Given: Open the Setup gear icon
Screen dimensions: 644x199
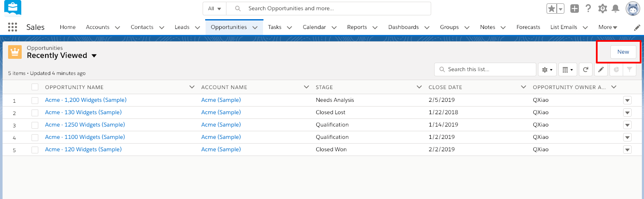Looking at the screenshot, I should click(x=602, y=9).
